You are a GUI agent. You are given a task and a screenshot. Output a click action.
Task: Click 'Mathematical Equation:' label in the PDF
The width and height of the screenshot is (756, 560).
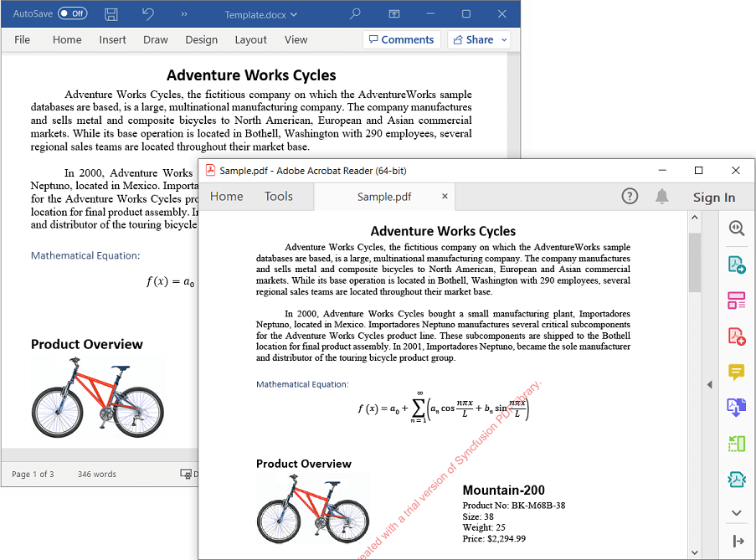coord(302,384)
